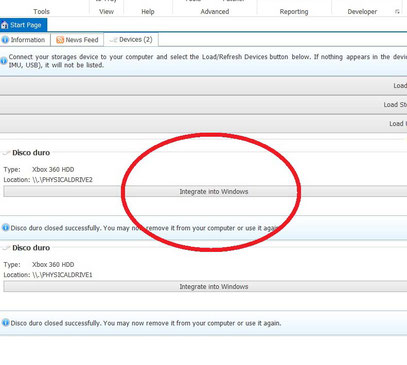The image size is (407, 365).
Task: Select the first Xbox 360 HDD type text
Action: pyautogui.click(x=53, y=169)
